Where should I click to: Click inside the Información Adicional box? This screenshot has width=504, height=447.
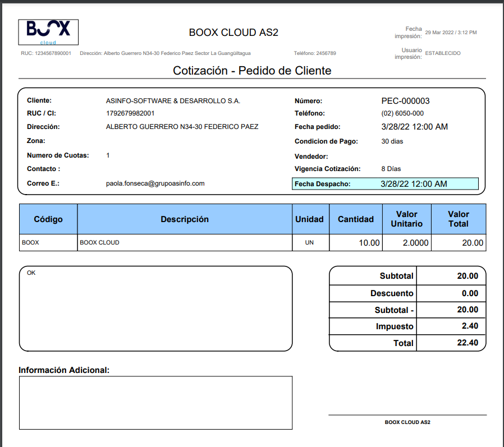(155, 403)
